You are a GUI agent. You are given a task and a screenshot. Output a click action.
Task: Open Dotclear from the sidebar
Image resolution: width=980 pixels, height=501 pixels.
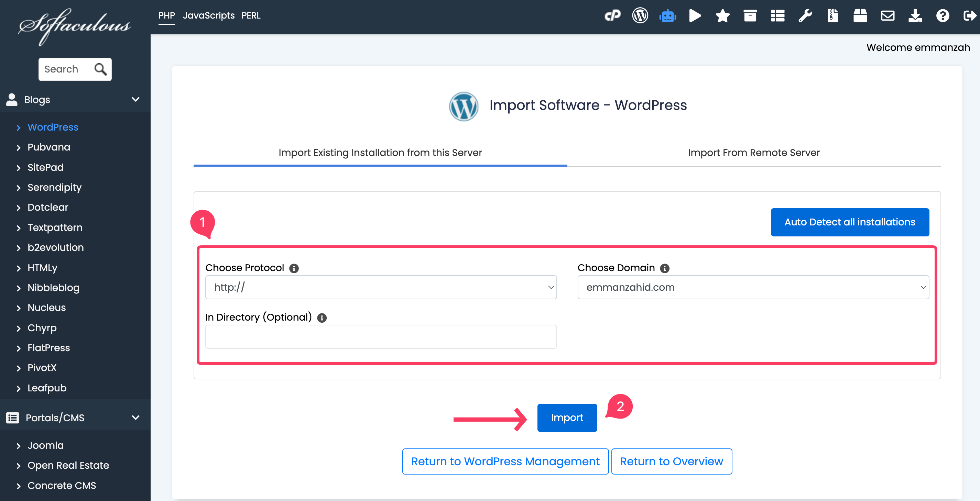(47, 207)
